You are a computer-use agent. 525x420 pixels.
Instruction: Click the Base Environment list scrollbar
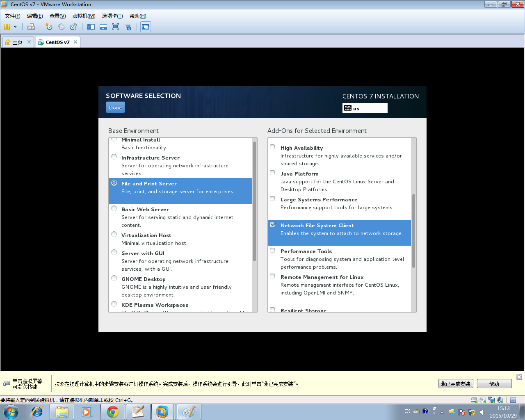click(x=254, y=201)
